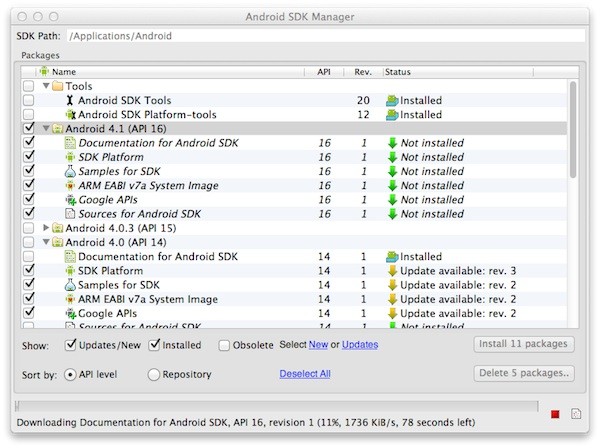Click the red stop download icon

[x=555, y=414]
